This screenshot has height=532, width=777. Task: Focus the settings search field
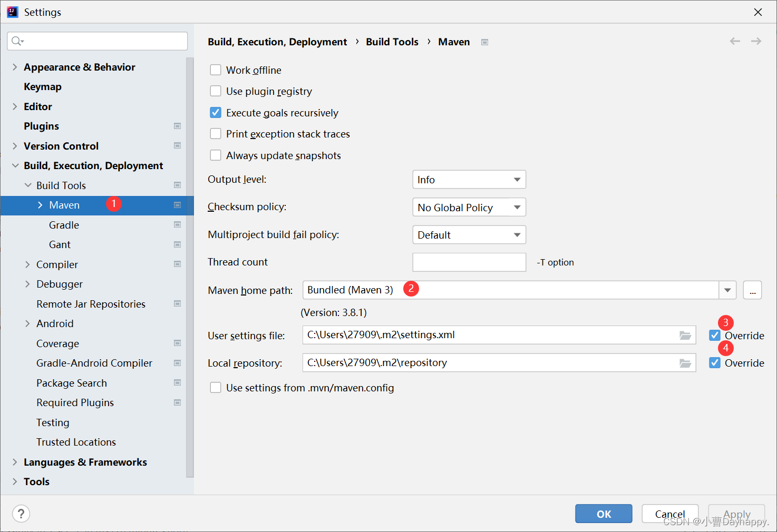coord(98,41)
